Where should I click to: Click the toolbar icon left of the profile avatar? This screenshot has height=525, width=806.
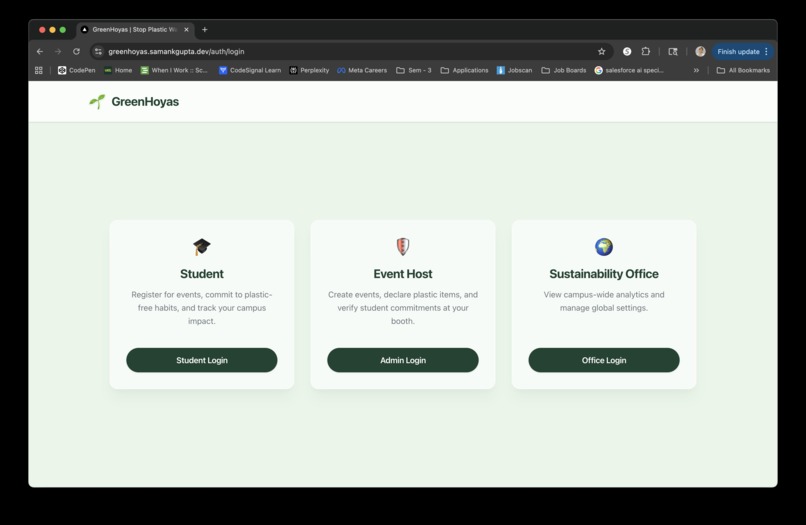click(x=673, y=51)
